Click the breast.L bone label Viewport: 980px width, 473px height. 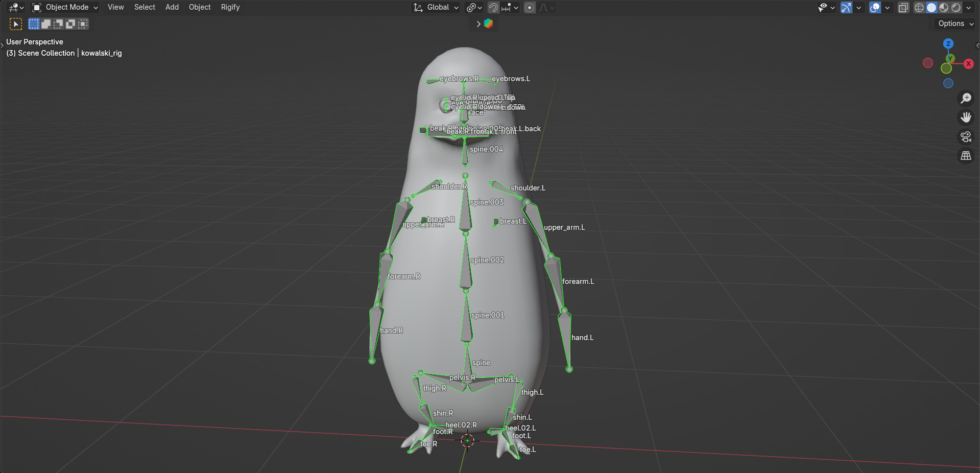click(513, 221)
